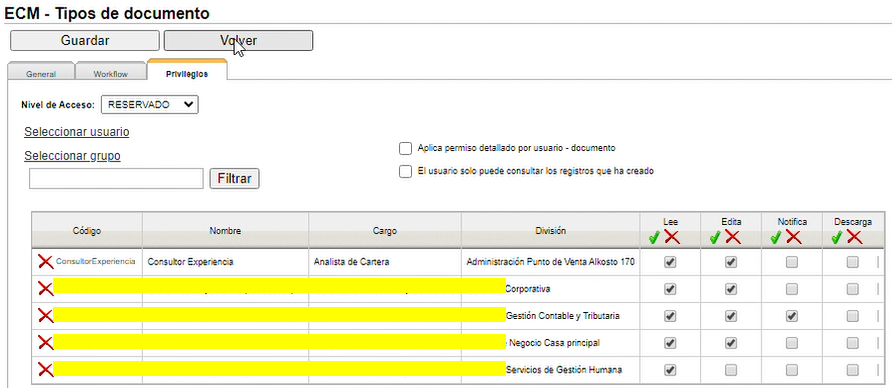This screenshot has height=391, width=894.
Task: Toggle Lee for Gestión Contable y Tributaria
Action: pyautogui.click(x=670, y=316)
